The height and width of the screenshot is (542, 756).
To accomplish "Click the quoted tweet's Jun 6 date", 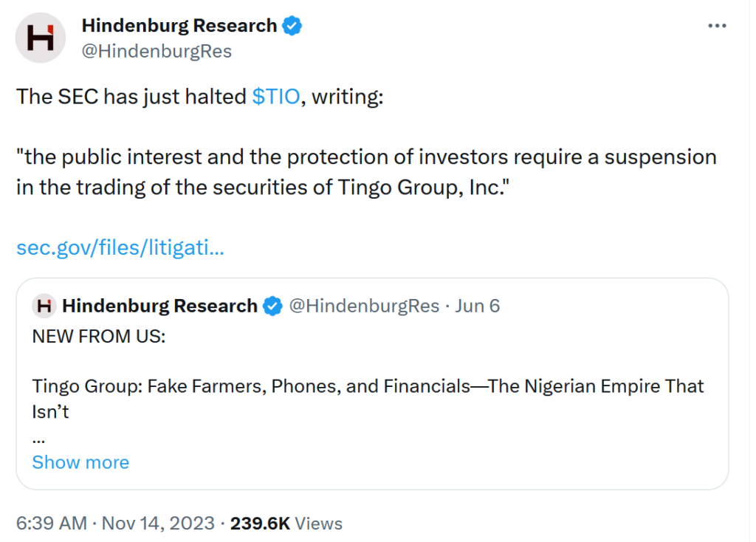I will click(x=477, y=306).
